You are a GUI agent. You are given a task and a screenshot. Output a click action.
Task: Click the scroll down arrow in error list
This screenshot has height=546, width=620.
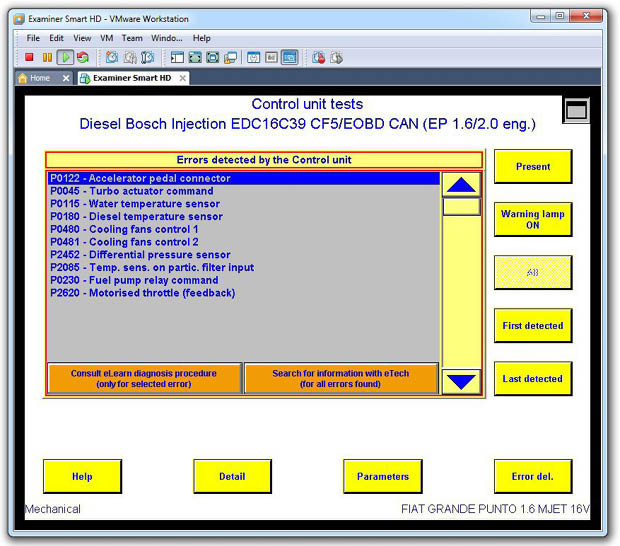point(461,380)
